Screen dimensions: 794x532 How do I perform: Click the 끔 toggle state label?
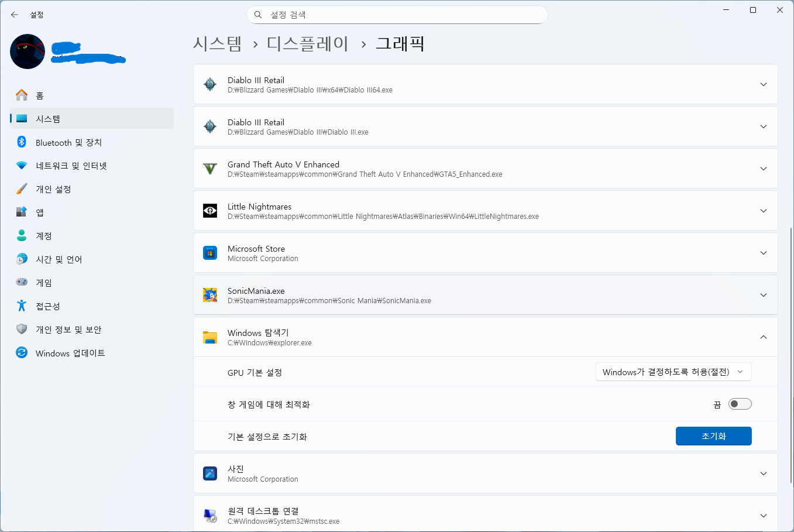tap(717, 404)
